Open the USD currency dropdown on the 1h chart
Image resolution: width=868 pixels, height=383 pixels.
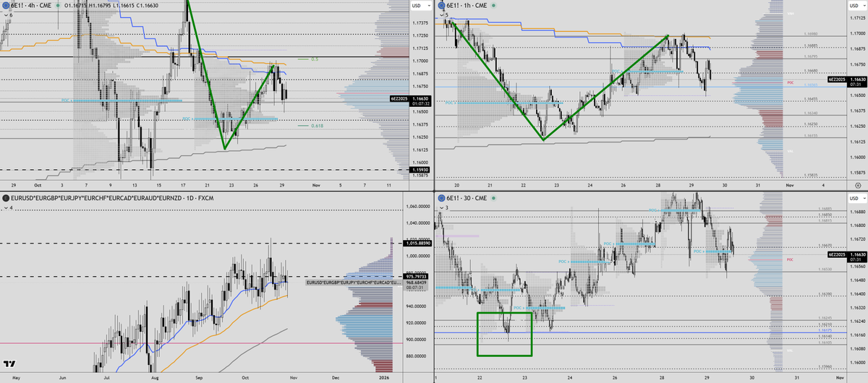click(x=857, y=6)
